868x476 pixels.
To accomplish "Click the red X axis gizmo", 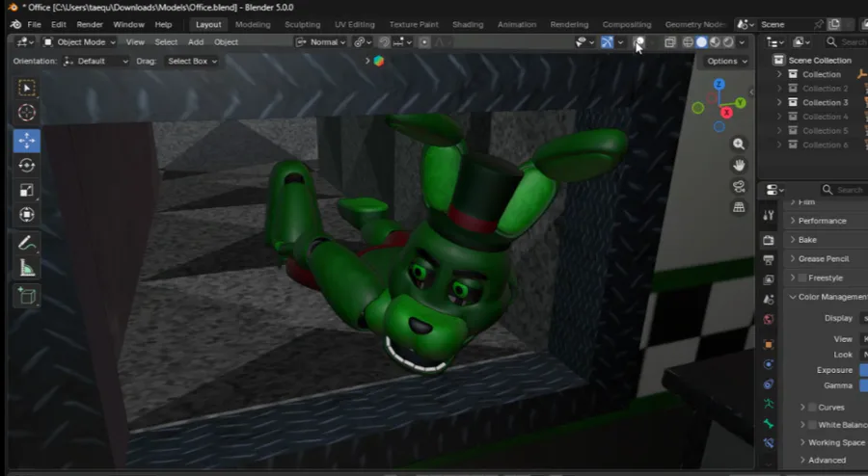I will (x=726, y=112).
